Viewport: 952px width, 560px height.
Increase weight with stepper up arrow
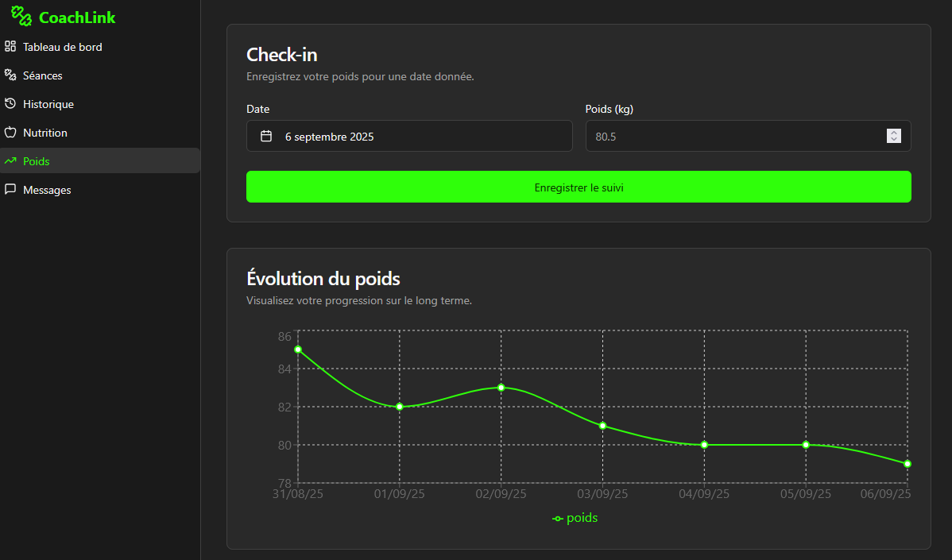[x=894, y=133]
